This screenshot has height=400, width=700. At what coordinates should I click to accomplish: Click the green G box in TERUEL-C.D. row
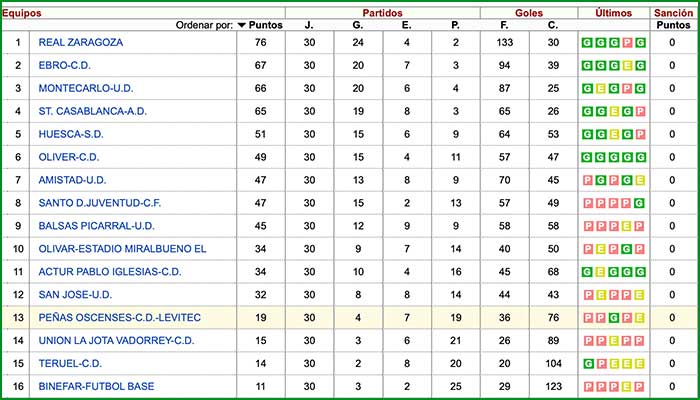tap(587, 363)
